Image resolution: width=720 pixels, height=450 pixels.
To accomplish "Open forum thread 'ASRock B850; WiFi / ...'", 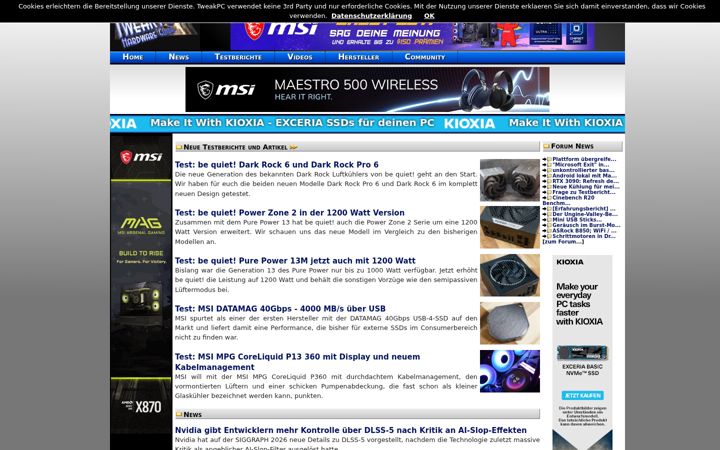I will coord(584,231).
